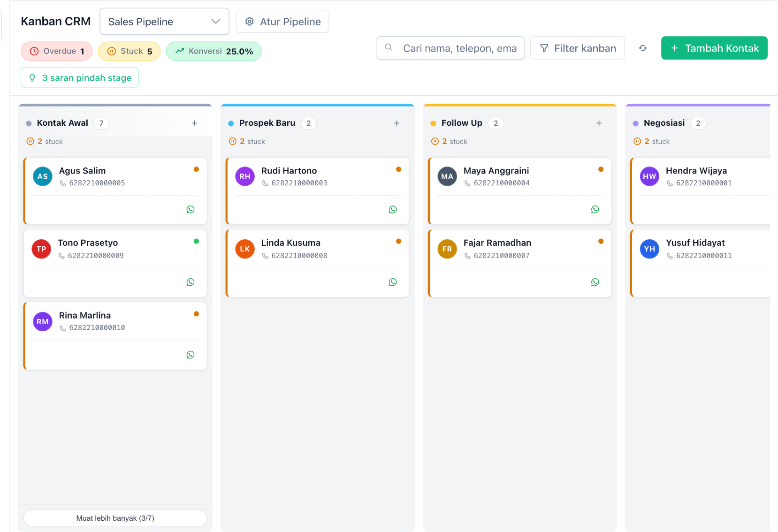Viewport: 778px width, 532px height.
Task: Open Yusuf Hidayat contact card
Action: click(701, 263)
